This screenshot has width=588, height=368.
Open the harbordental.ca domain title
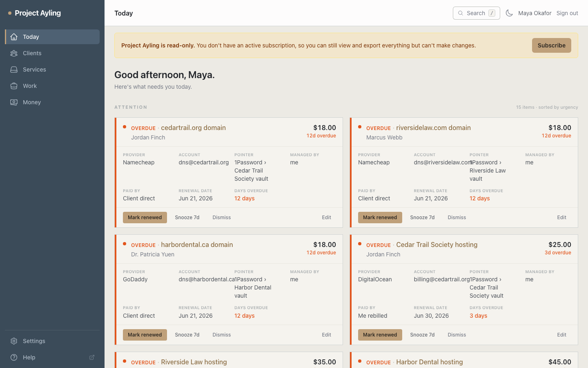[x=197, y=245]
